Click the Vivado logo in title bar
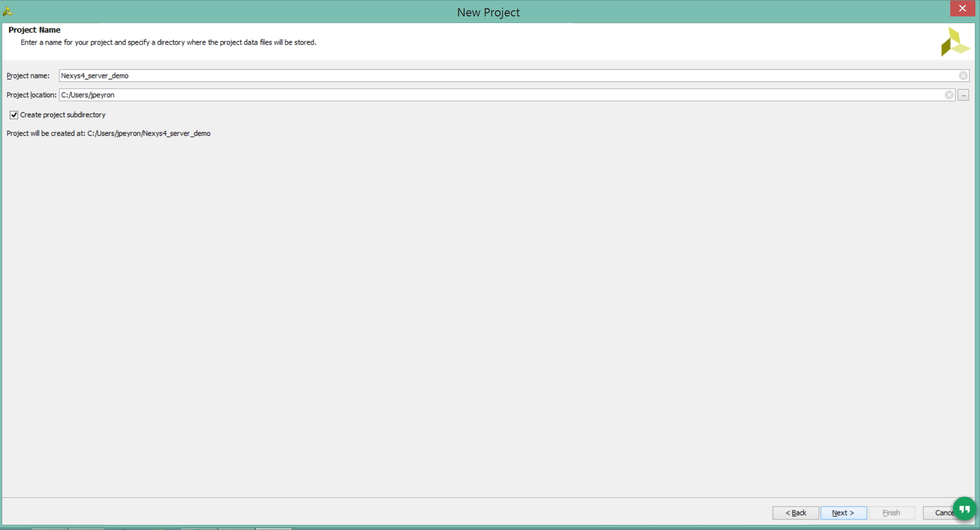 tap(8, 11)
